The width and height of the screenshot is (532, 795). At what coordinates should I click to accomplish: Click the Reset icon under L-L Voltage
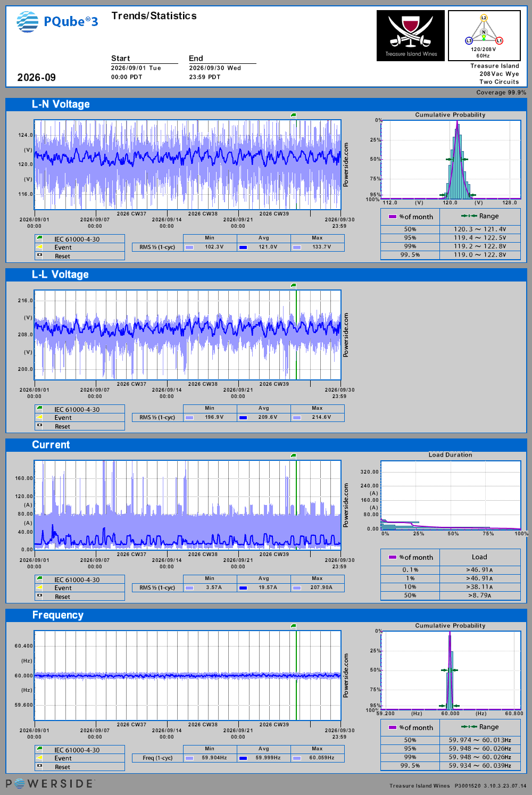[x=39, y=426]
